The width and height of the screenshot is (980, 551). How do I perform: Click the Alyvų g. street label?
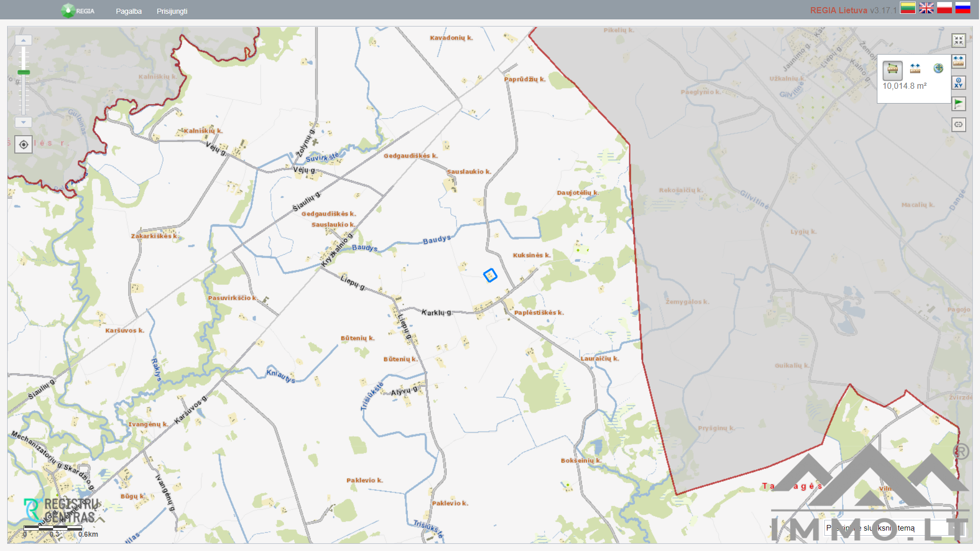(x=404, y=391)
